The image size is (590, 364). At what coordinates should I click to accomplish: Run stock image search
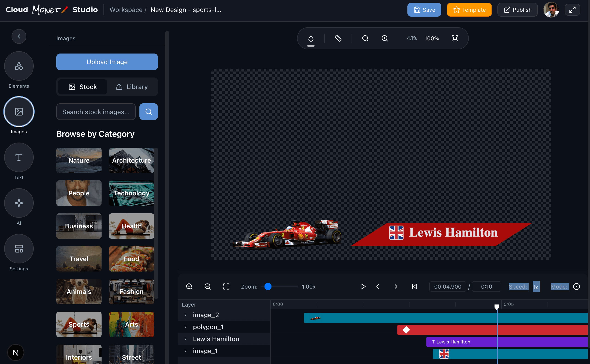(148, 112)
